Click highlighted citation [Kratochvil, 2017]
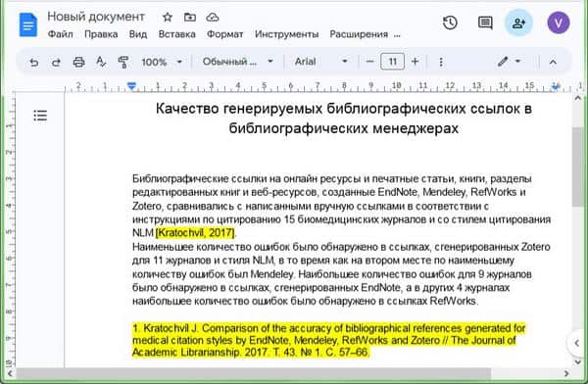The width and height of the screenshot is (588, 384). coord(195,233)
